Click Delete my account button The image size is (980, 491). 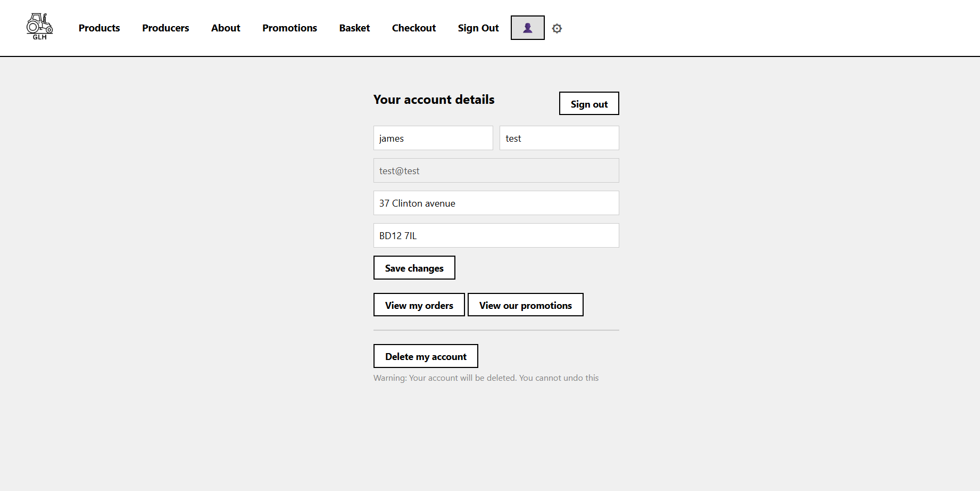tap(426, 356)
